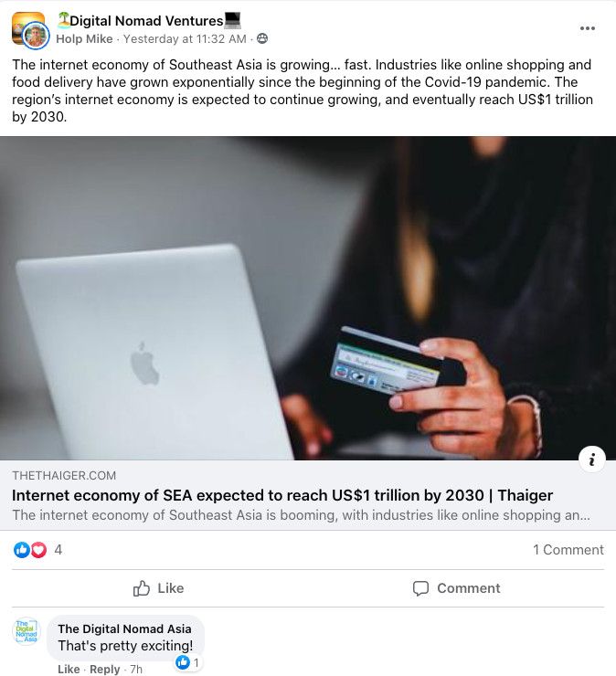The image size is (616, 676).
Task: Expand the '1 Comment' count
Action: pyautogui.click(x=568, y=550)
